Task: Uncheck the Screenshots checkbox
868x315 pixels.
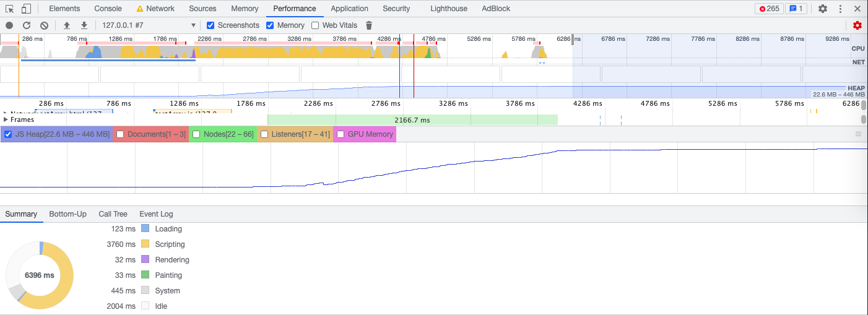Action: (210, 25)
